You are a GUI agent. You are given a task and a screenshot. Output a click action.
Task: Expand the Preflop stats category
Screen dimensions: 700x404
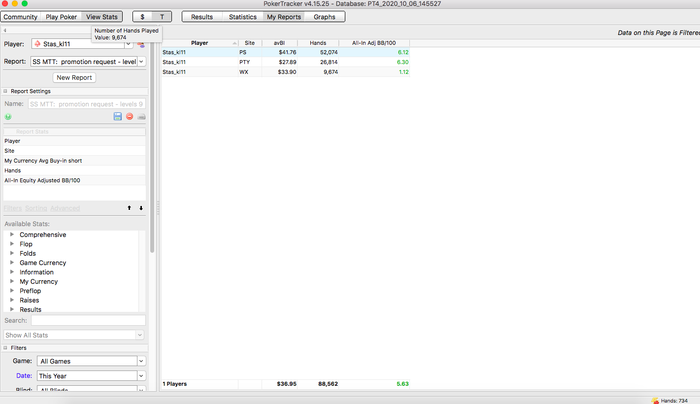(12, 291)
